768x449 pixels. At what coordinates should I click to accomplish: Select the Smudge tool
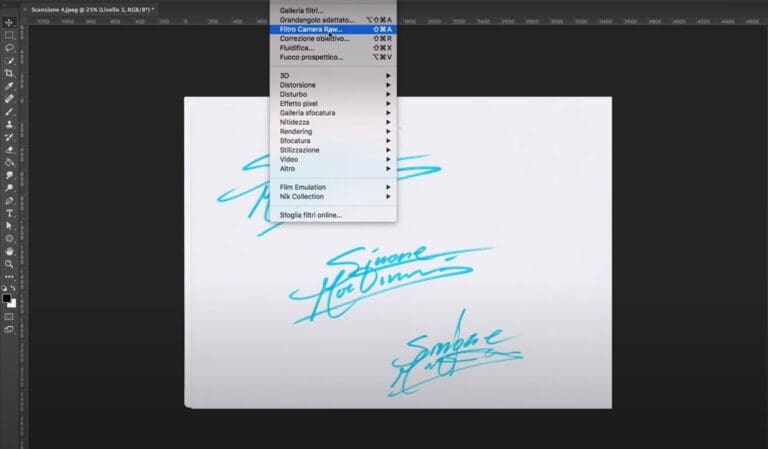pyautogui.click(x=9, y=175)
